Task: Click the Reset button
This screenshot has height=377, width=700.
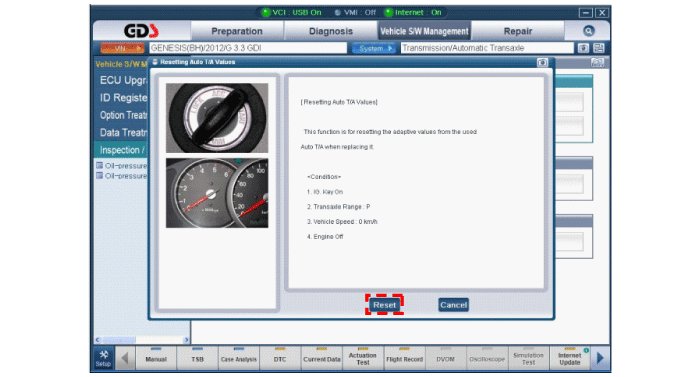Action: pos(384,305)
